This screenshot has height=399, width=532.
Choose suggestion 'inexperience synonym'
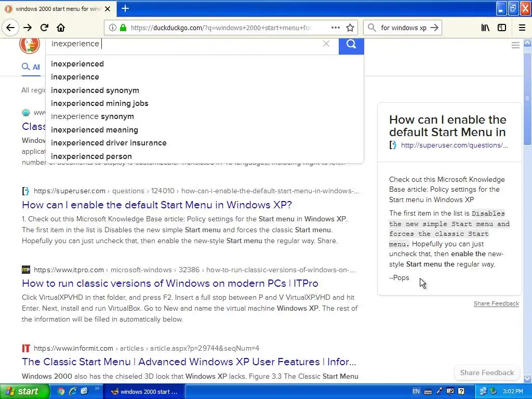204,116
